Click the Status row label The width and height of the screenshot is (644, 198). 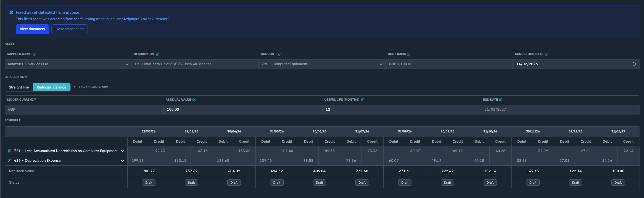click(14, 183)
